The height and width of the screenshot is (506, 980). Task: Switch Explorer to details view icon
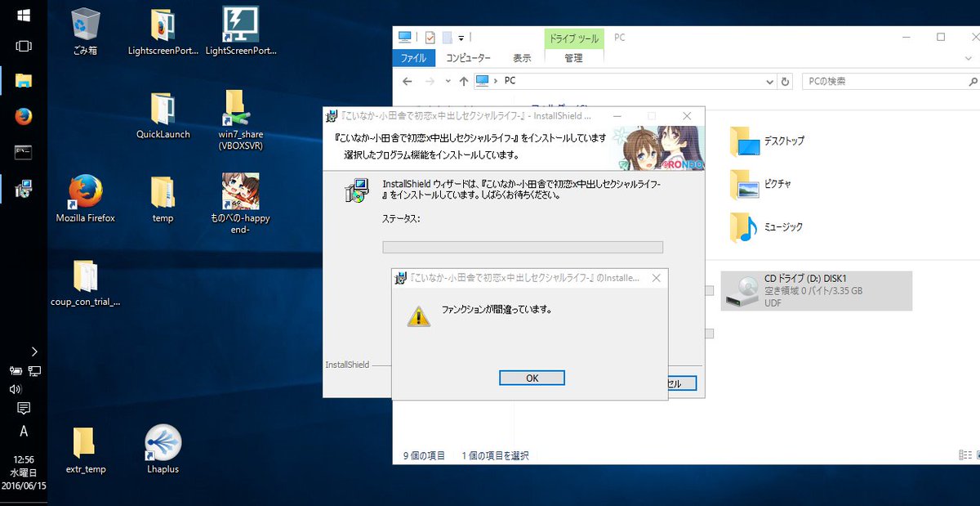point(964,455)
